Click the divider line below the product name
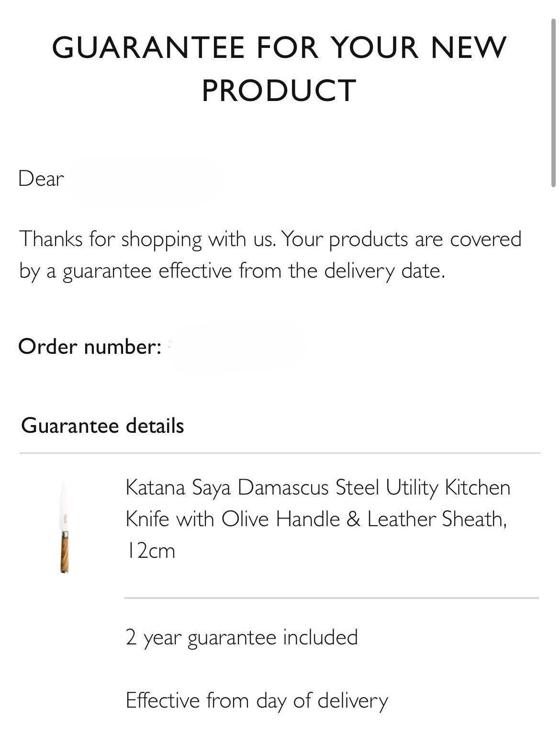This screenshot has width=560, height=744. pos(332,597)
